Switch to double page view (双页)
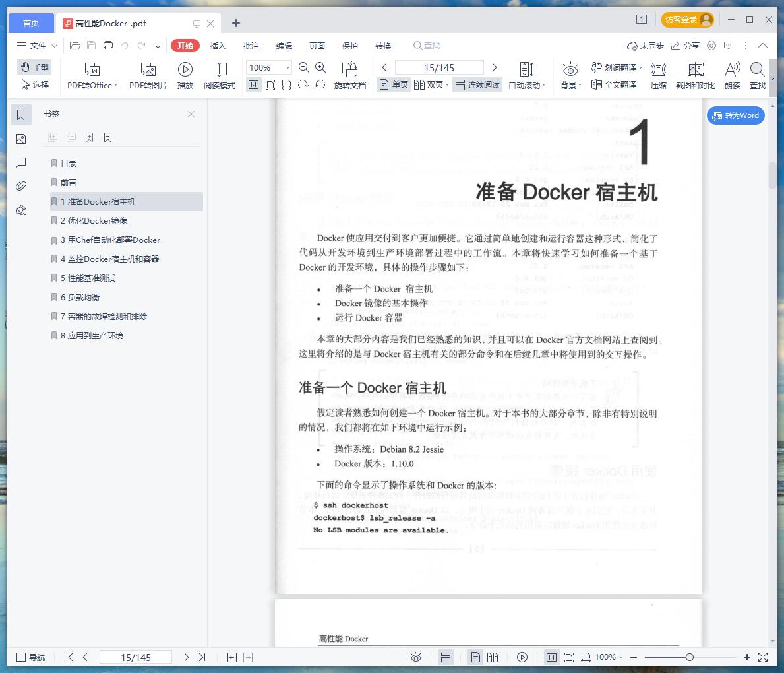 [431, 84]
